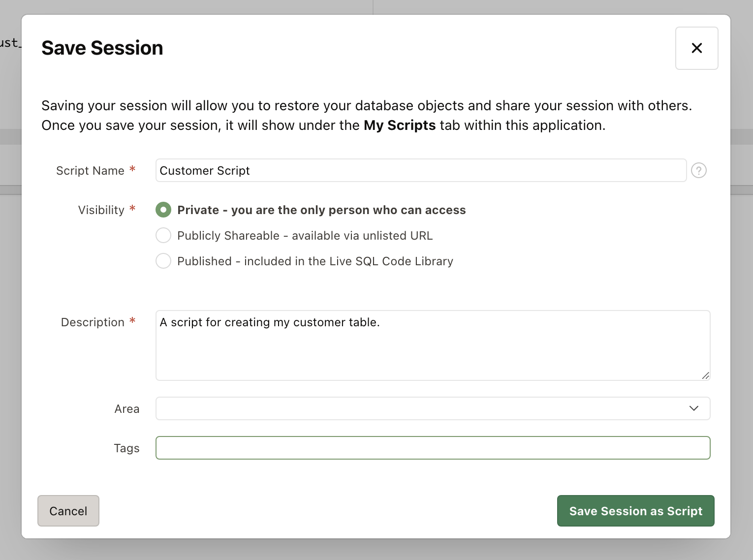The width and height of the screenshot is (753, 560).
Task: Click the Tags field label
Action: point(126,448)
